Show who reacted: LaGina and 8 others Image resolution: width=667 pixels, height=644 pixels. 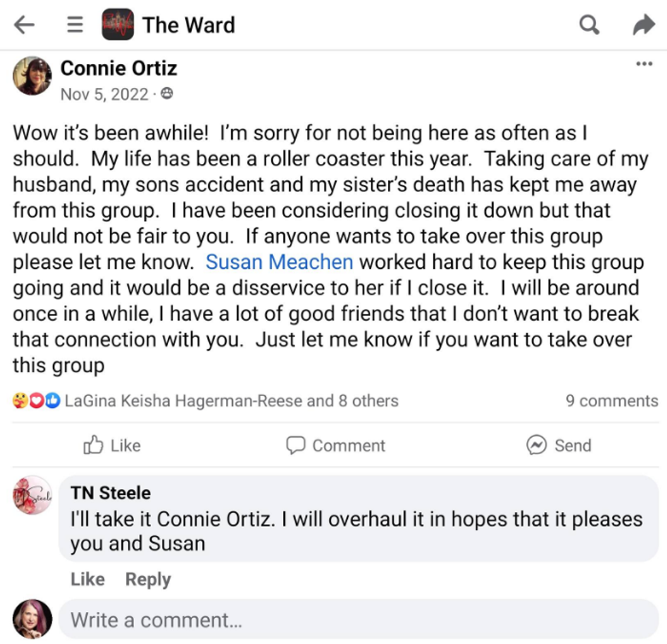click(231, 401)
